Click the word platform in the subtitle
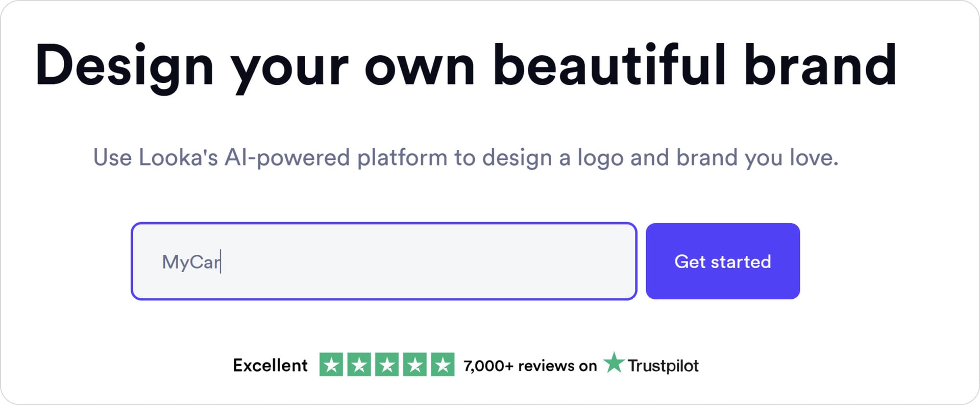Image resolution: width=980 pixels, height=405 pixels. click(402, 157)
